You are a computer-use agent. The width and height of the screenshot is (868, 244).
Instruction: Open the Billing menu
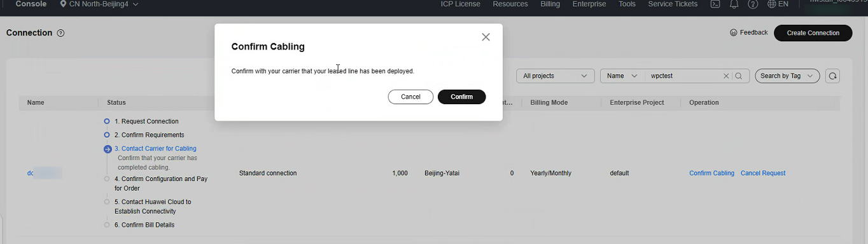(550, 4)
